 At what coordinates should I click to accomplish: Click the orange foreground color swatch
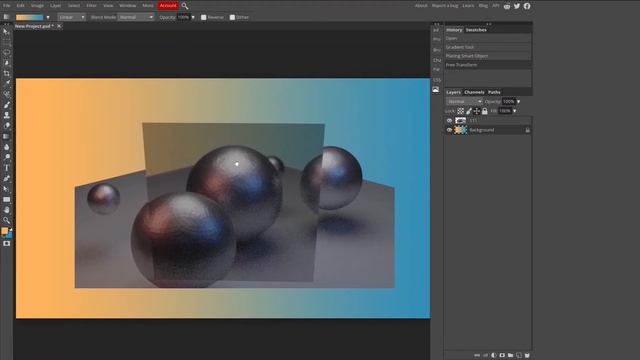[4, 231]
